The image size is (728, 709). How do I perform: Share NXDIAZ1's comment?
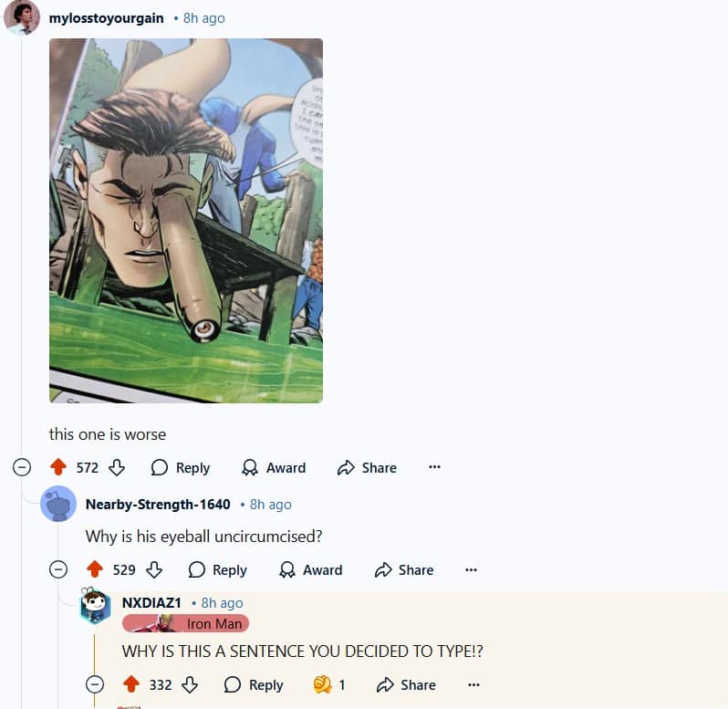[406, 685]
